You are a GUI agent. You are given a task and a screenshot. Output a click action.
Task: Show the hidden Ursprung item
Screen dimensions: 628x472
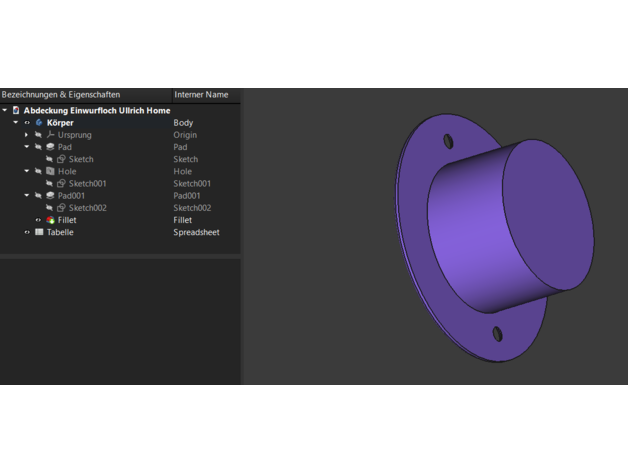pyautogui.click(x=38, y=135)
